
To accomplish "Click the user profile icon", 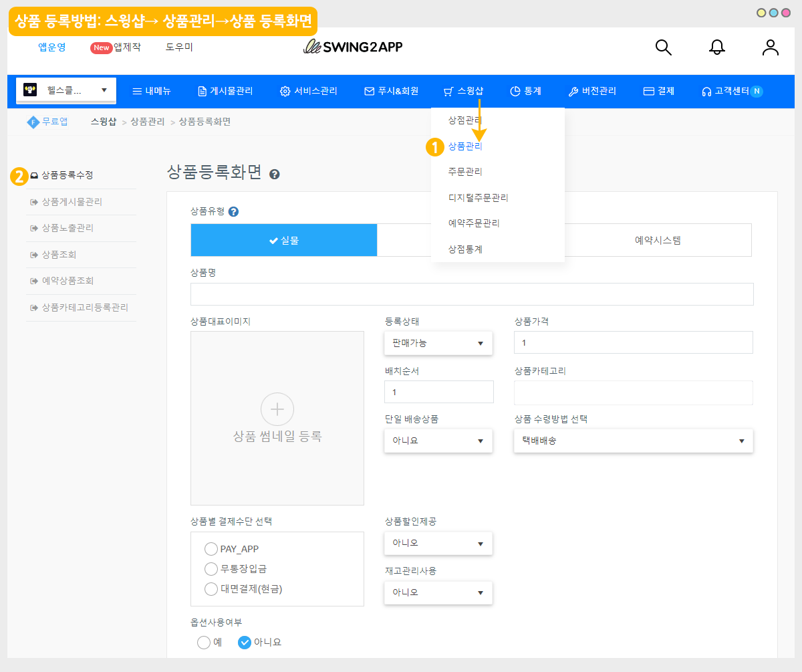I will coord(771,47).
